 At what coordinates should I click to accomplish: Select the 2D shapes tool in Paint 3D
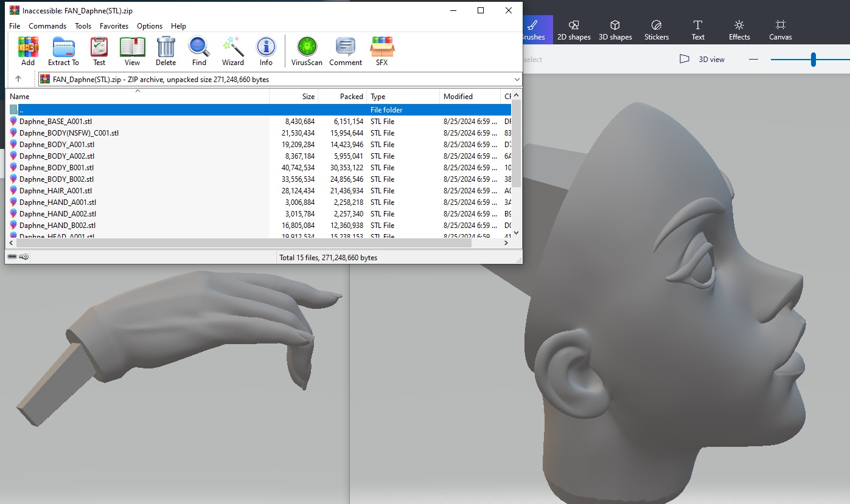pos(574,30)
